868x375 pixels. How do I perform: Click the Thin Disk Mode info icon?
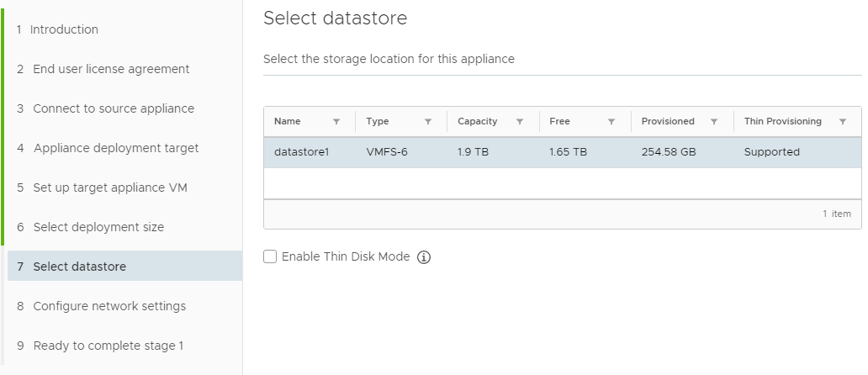[423, 257]
